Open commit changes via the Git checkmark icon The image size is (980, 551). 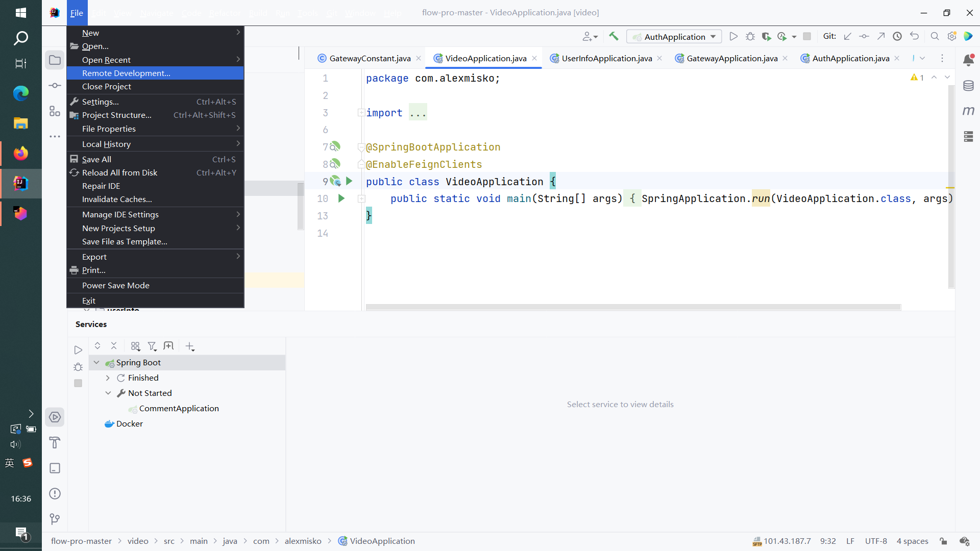pyautogui.click(x=864, y=36)
